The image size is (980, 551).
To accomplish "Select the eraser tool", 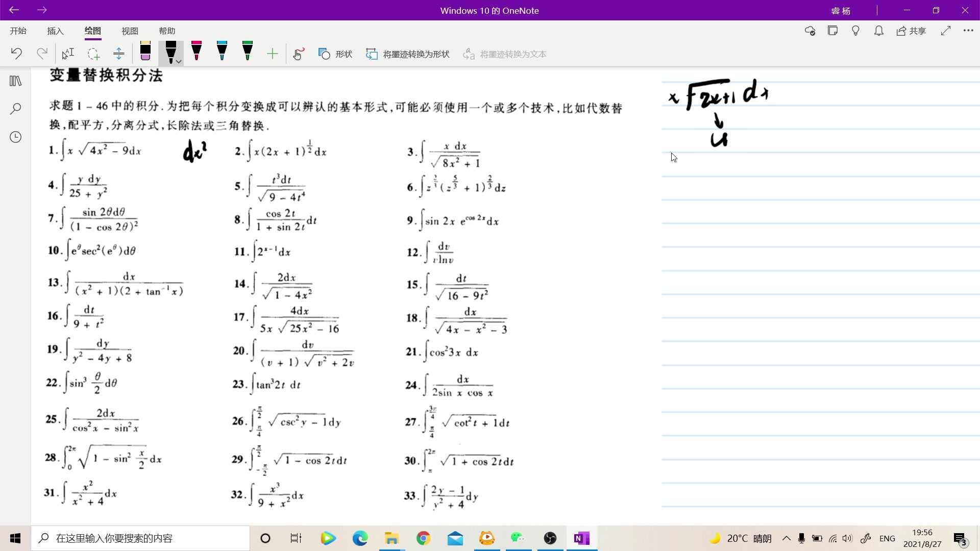I will [145, 52].
